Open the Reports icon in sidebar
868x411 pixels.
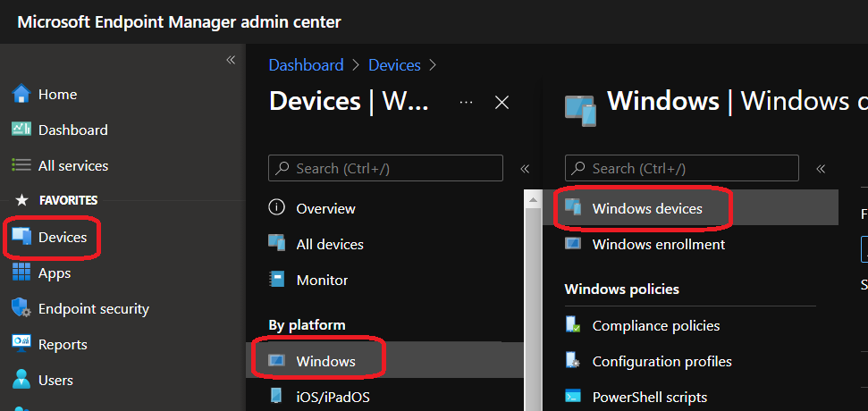point(21,344)
